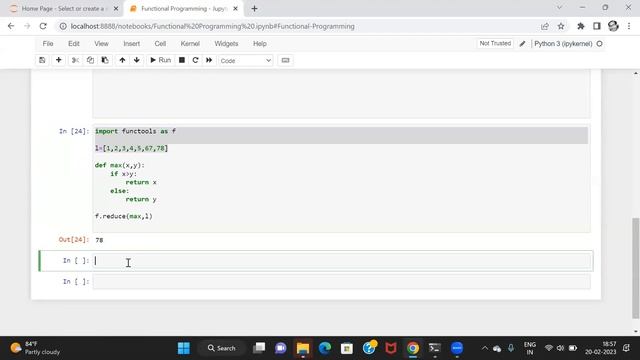Screen dimensions: 640x360
Task: Open the View menu
Action: (x=101, y=44)
